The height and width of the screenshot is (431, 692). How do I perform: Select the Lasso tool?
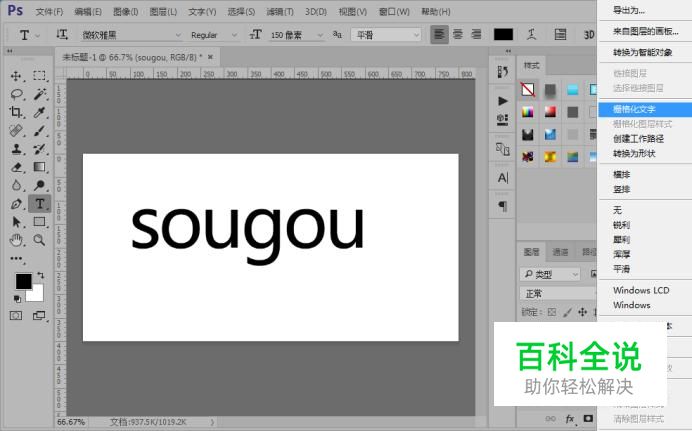[x=16, y=94]
